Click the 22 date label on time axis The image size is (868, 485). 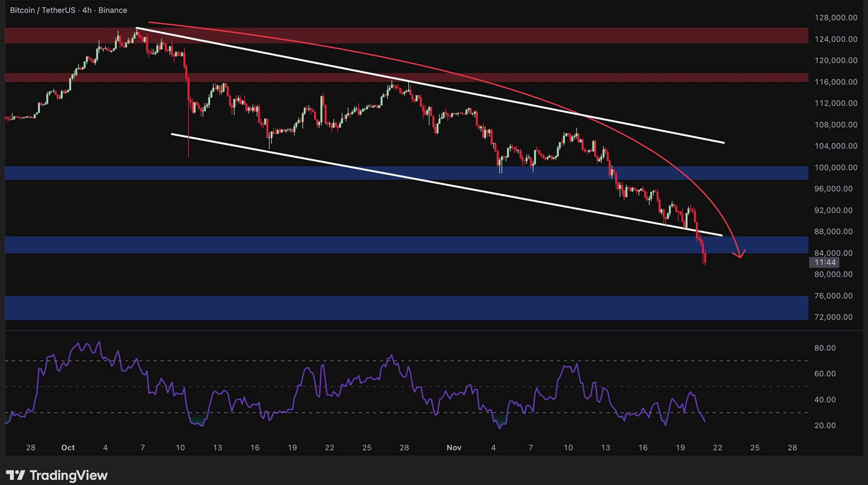coord(717,447)
